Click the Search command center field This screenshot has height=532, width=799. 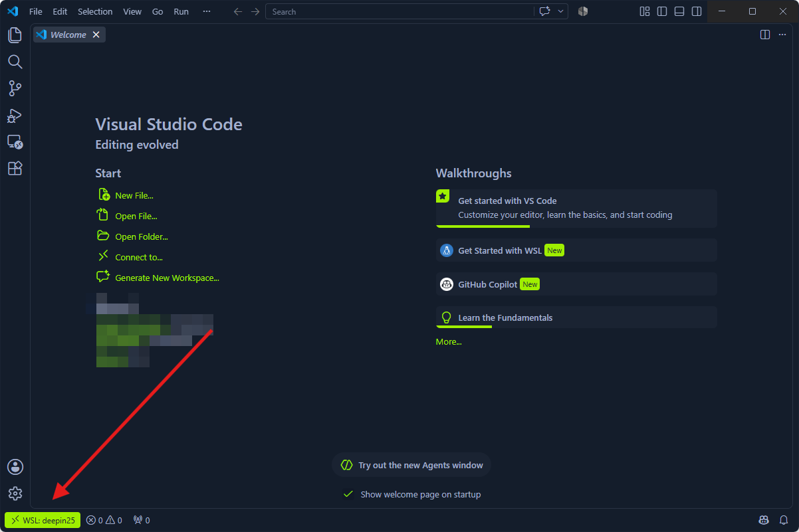(399, 11)
